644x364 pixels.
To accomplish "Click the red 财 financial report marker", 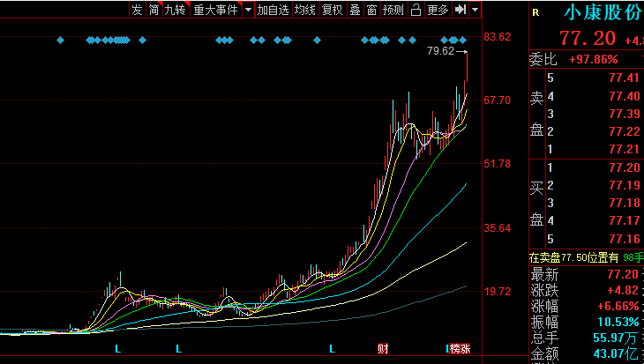I will [383, 349].
